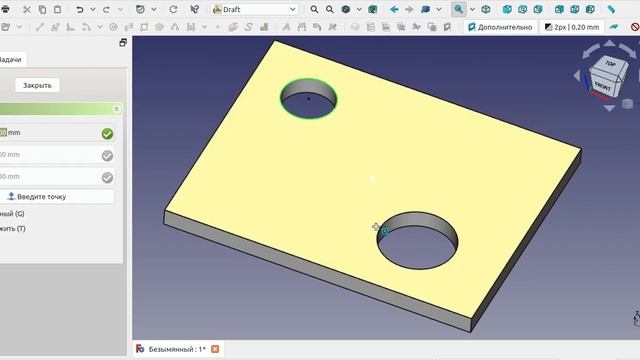Toggle the second gray coordinate lock checkmark
The image size is (640, 360).
point(107,156)
